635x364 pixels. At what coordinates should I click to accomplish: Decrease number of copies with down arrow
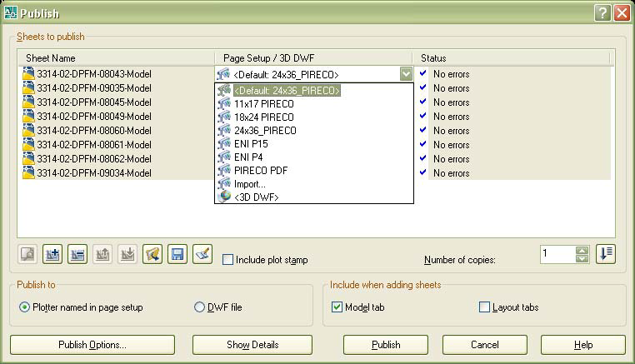coord(582,259)
